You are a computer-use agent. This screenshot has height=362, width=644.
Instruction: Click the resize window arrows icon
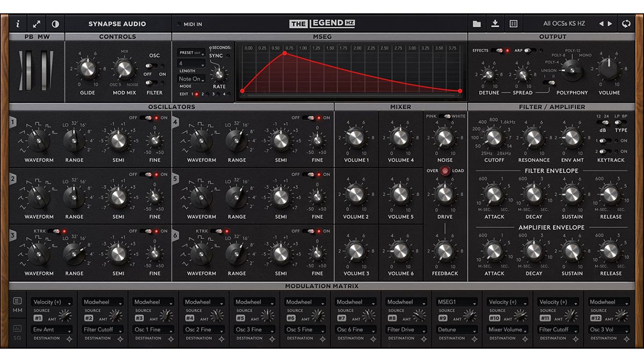[x=36, y=24]
